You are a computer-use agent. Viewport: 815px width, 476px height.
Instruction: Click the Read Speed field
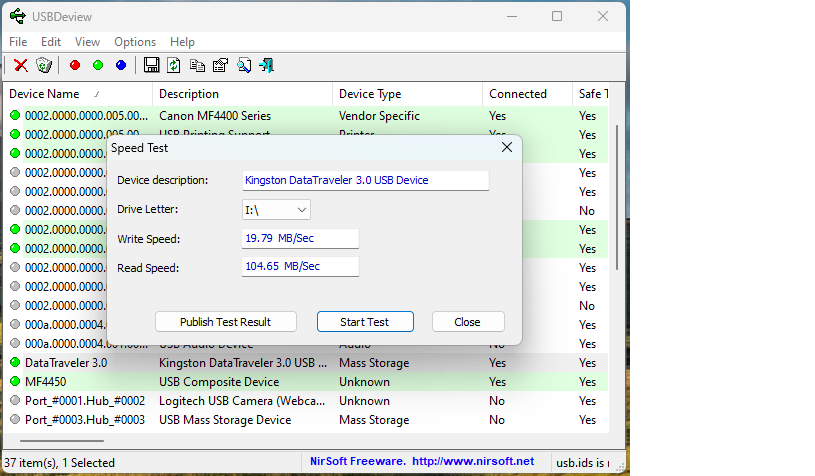[300, 267]
